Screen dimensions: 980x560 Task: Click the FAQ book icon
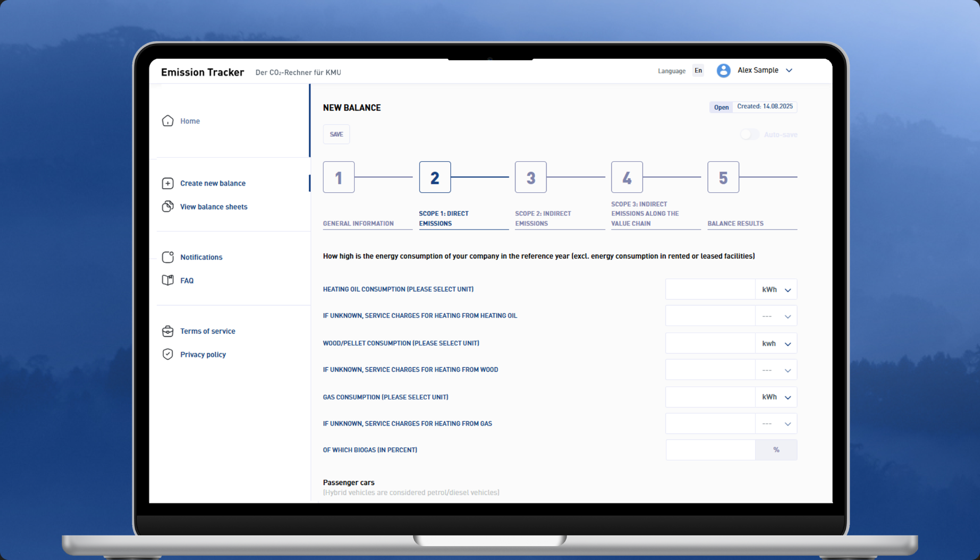point(168,281)
